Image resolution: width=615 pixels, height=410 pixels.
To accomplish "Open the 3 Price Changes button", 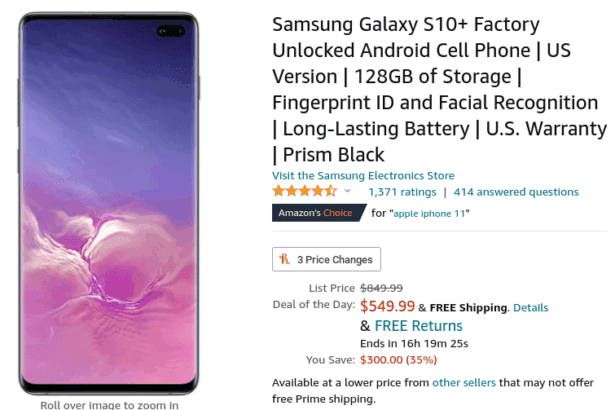I will 326,259.
